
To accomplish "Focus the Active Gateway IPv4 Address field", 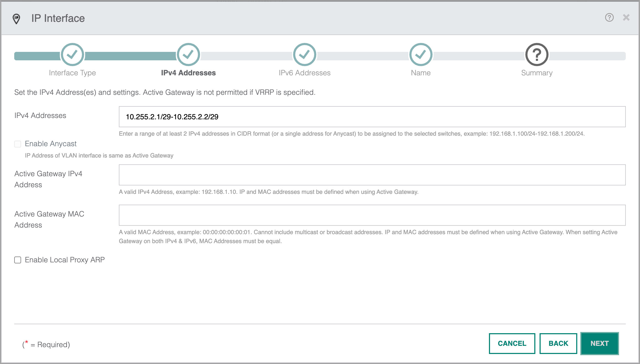I will click(x=372, y=175).
